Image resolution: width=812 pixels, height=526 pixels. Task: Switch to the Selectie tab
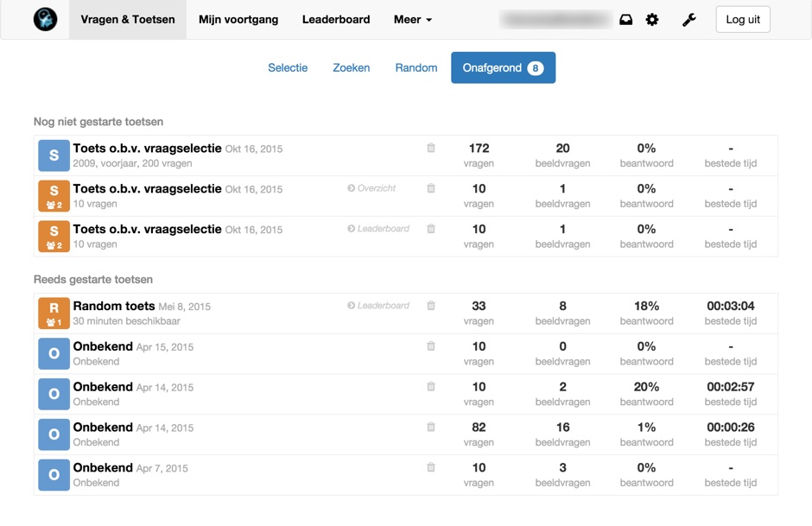[x=288, y=67]
